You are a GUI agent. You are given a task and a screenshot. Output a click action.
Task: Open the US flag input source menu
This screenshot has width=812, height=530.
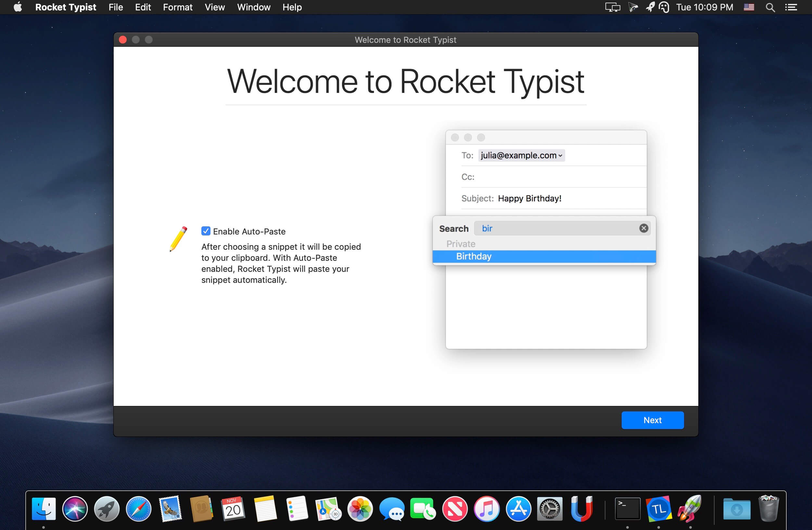(x=749, y=7)
